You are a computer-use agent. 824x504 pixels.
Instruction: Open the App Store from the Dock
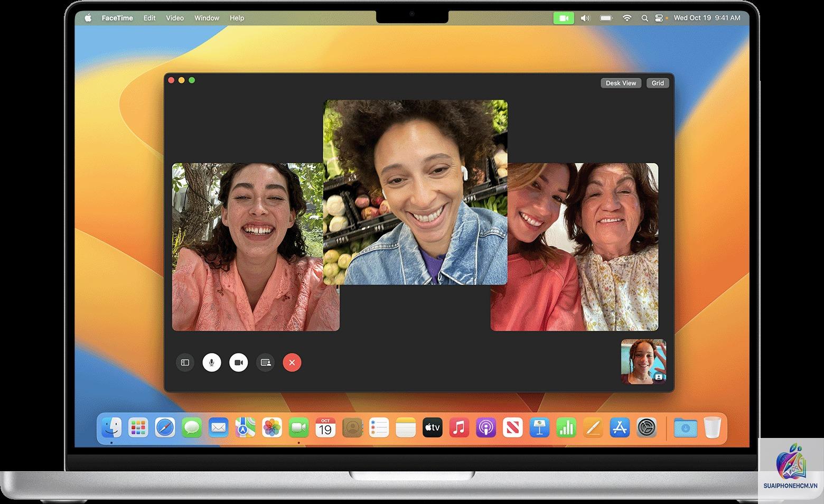click(x=620, y=427)
